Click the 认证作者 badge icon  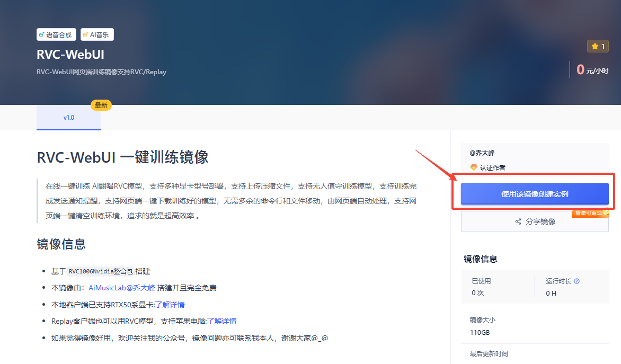pyautogui.click(x=473, y=167)
